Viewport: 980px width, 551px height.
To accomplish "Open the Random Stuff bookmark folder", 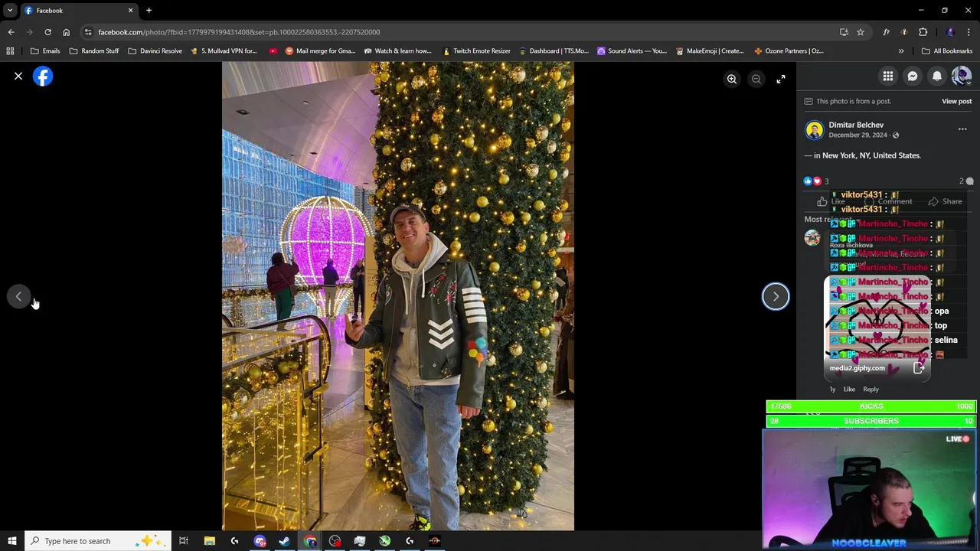I will (94, 51).
